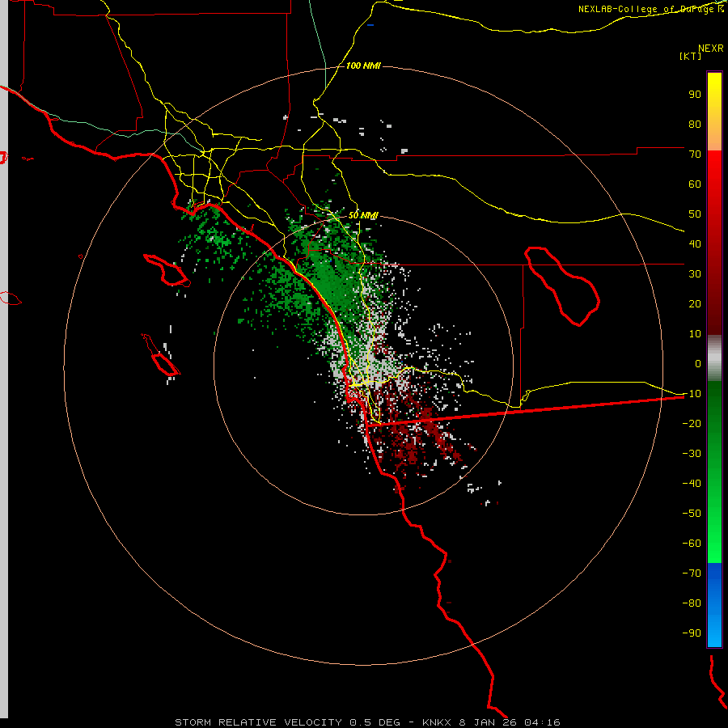Click the -80 value on the velocity scale
The image size is (728, 728).
692,603
